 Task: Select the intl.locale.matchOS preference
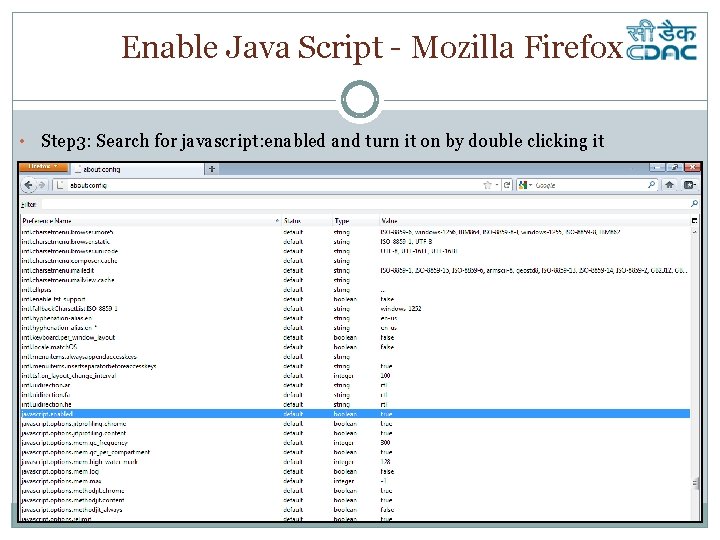pos(355,347)
